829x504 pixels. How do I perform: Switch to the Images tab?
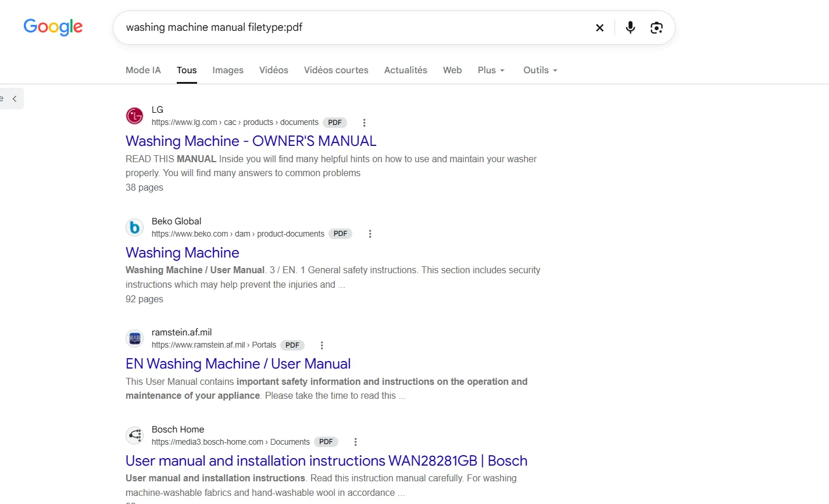[228, 70]
